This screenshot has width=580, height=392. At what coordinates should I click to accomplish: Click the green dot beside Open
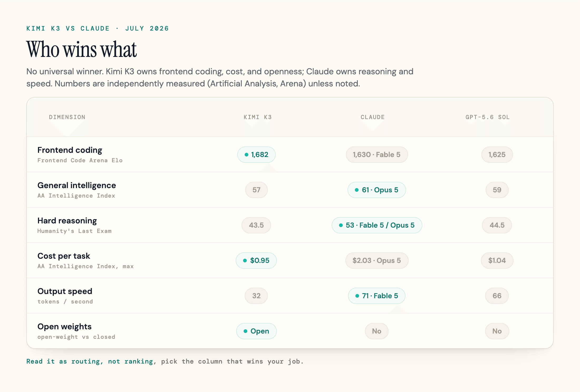pyautogui.click(x=245, y=331)
